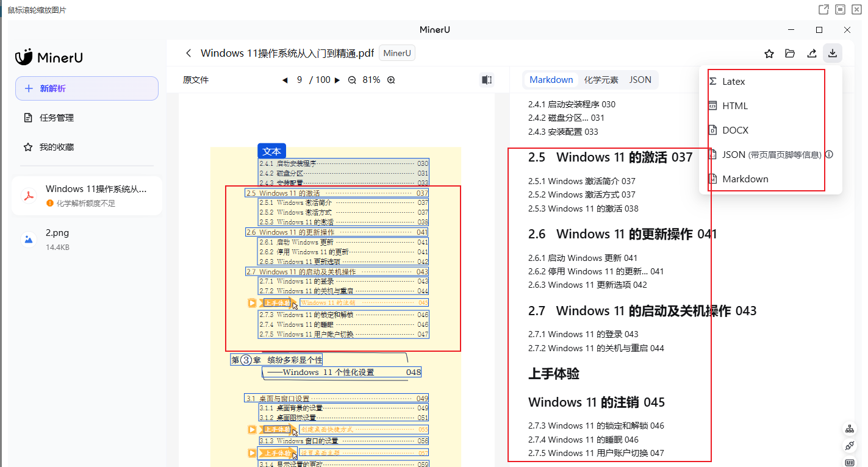This screenshot has height=467, width=868.
Task: Click the 81% zoom level text
Action: pos(371,80)
